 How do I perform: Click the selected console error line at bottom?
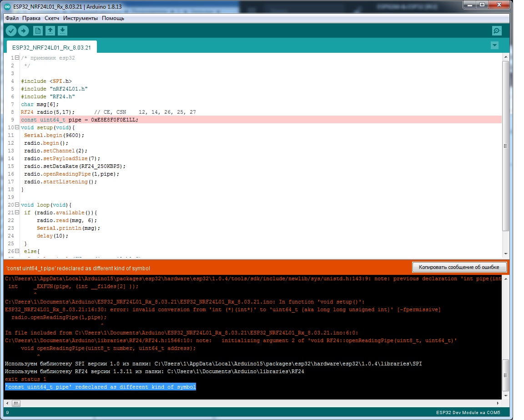click(x=101, y=387)
